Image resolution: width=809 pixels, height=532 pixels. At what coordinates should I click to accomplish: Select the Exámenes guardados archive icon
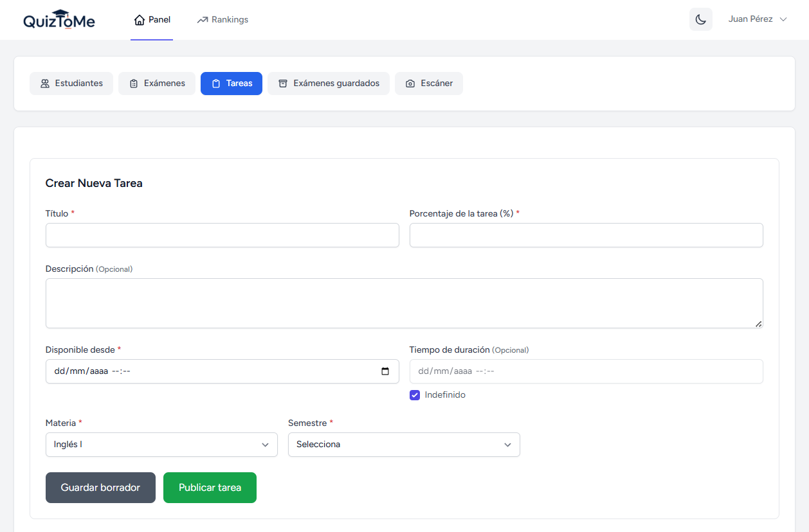283,83
